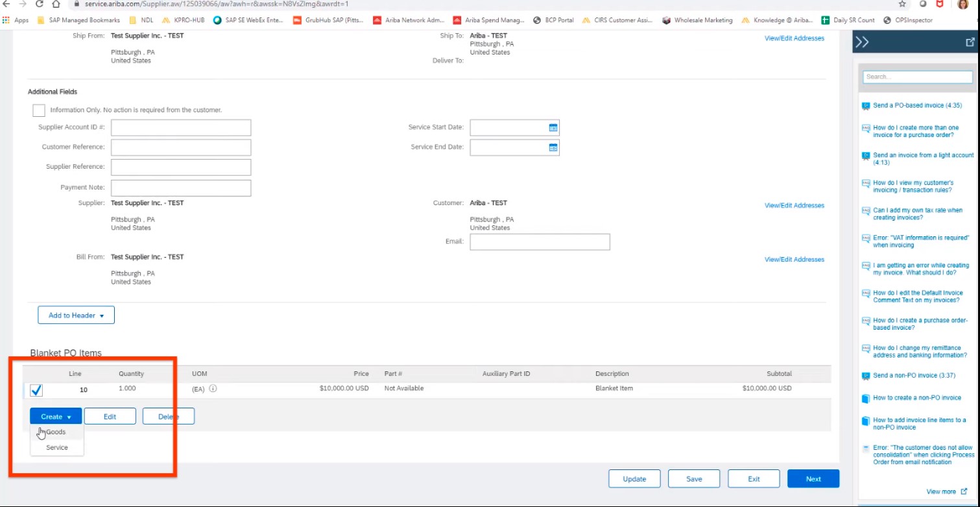Open Service End Date calendar picker
The image size is (980, 507).
click(553, 147)
